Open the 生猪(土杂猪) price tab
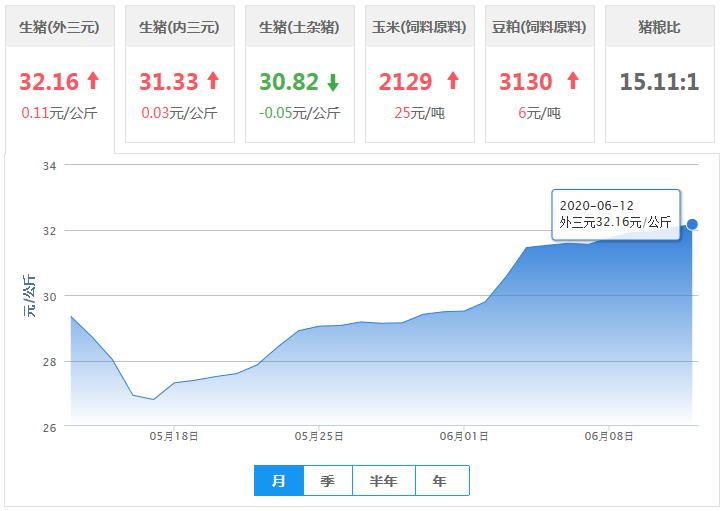This screenshot has height=511, width=725. [x=299, y=27]
